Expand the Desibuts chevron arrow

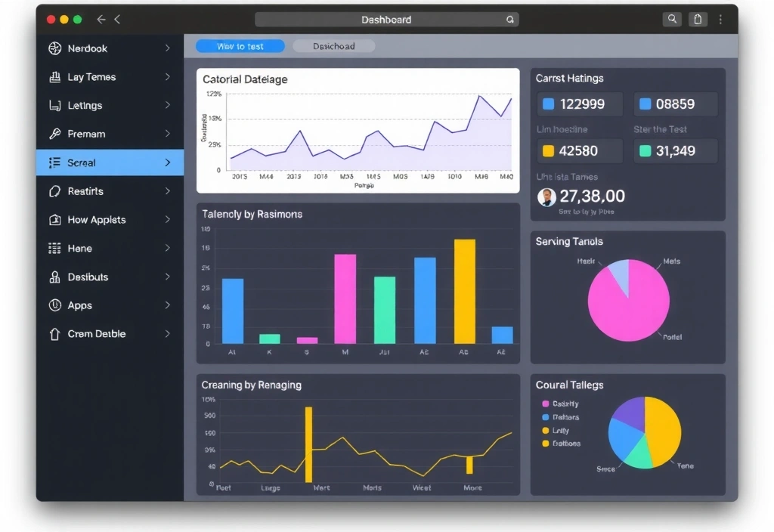(167, 277)
